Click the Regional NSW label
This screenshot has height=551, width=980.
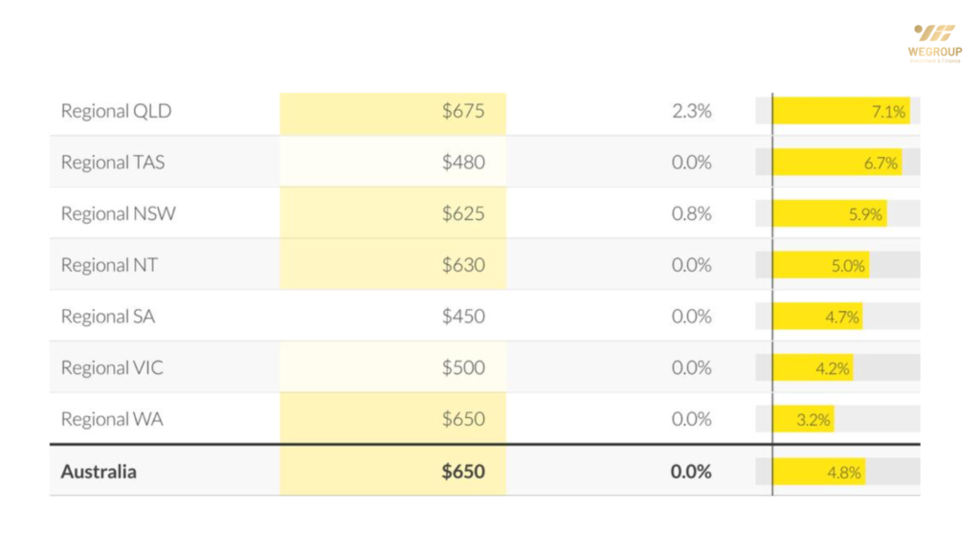click(x=118, y=214)
